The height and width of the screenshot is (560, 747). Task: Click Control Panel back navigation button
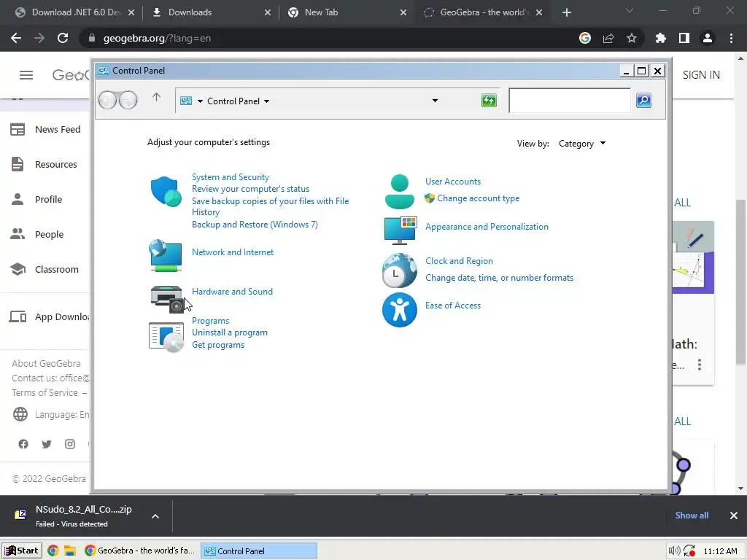point(108,100)
